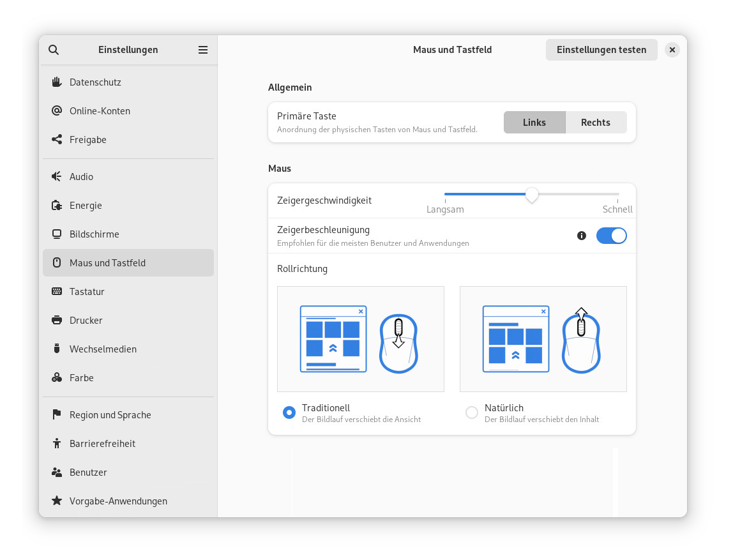This screenshot has height=560, width=733.
Task: Open the hamburger menu
Action: 203,50
